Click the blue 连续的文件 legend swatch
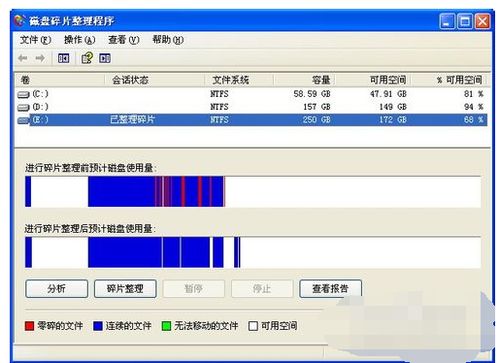 98,326
